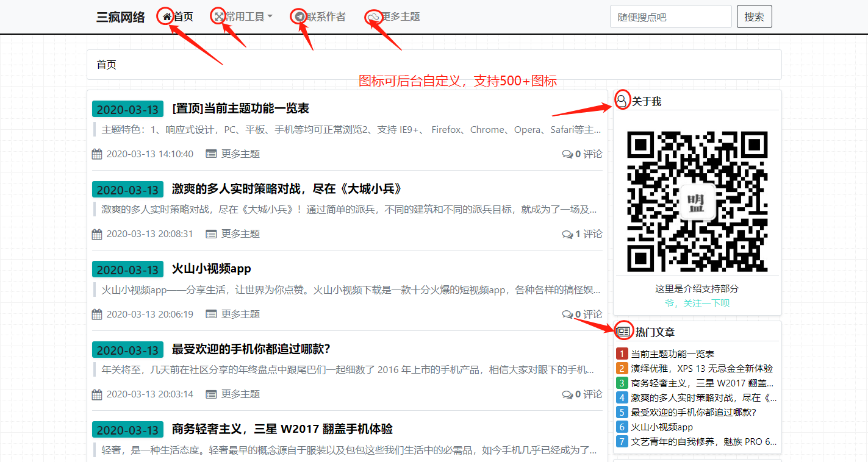The height and width of the screenshot is (462, 868).
Task: Click calendar icon next to 2020-03-13 20:06:19
Action: (97, 315)
